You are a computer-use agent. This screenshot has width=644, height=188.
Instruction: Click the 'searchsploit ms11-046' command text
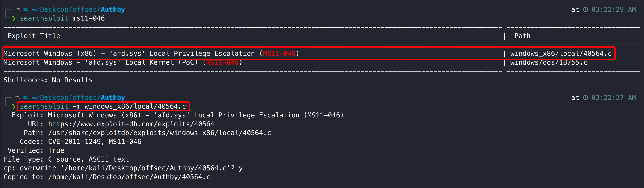coord(62,18)
